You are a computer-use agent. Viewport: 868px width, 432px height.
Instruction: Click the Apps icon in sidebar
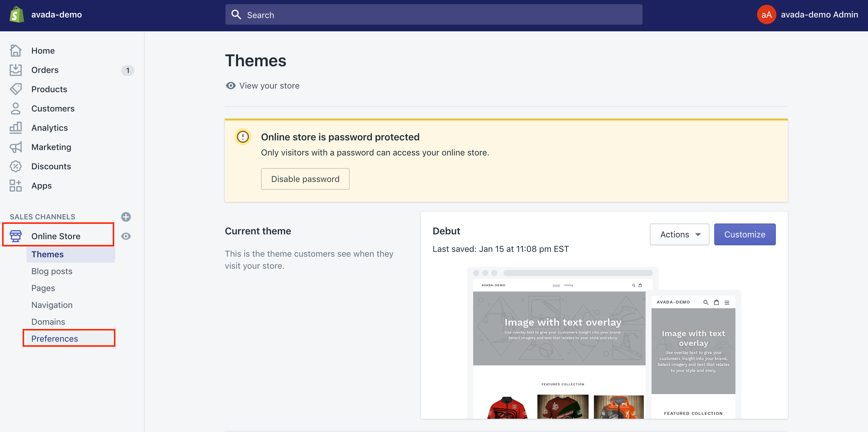pos(15,185)
